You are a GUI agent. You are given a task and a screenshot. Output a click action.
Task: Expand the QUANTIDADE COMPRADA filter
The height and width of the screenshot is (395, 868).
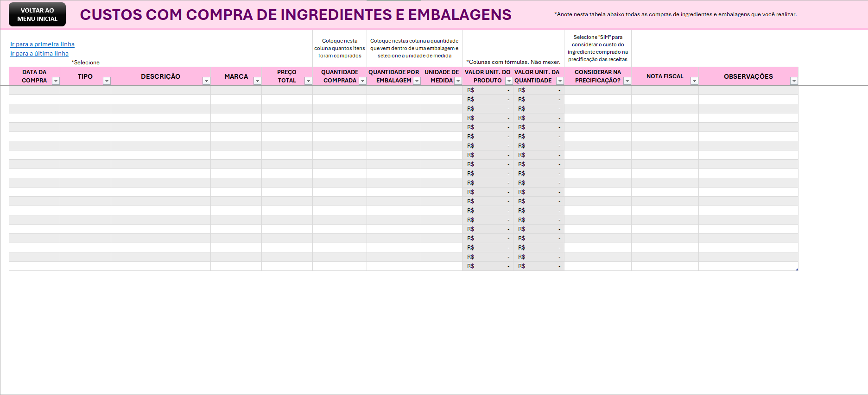click(362, 81)
